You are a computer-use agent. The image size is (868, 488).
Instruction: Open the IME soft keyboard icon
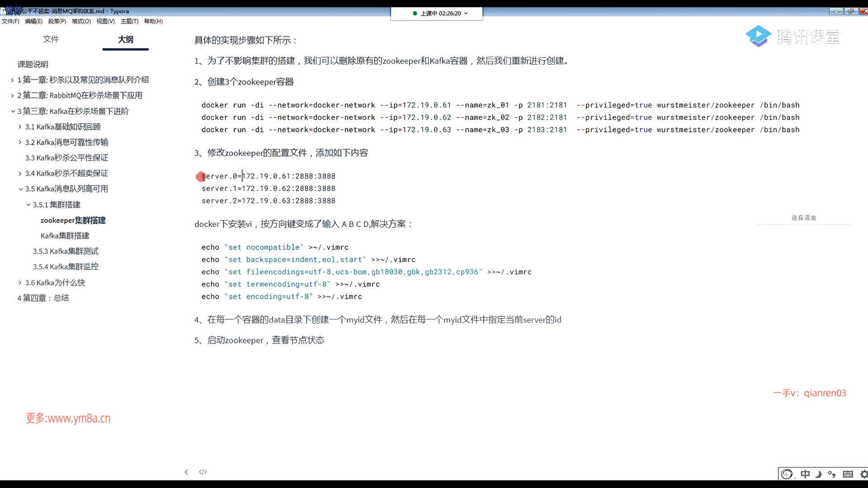(x=848, y=474)
